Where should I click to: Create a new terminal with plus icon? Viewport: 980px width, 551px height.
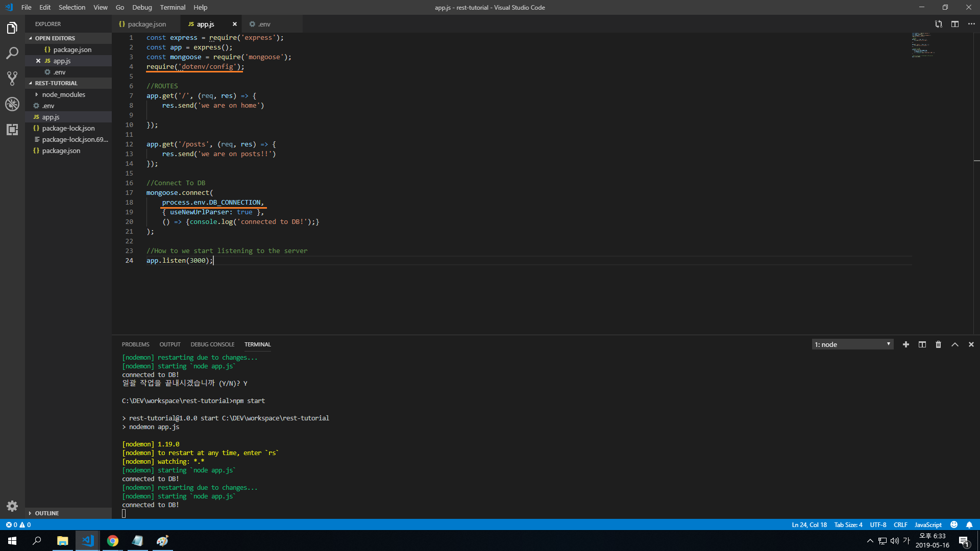tap(905, 344)
